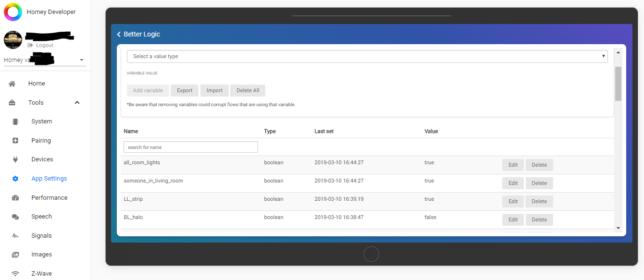This screenshot has width=644, height=280.
Task: Edit the all_room_lights variable
Action: (x=513, y=165)
